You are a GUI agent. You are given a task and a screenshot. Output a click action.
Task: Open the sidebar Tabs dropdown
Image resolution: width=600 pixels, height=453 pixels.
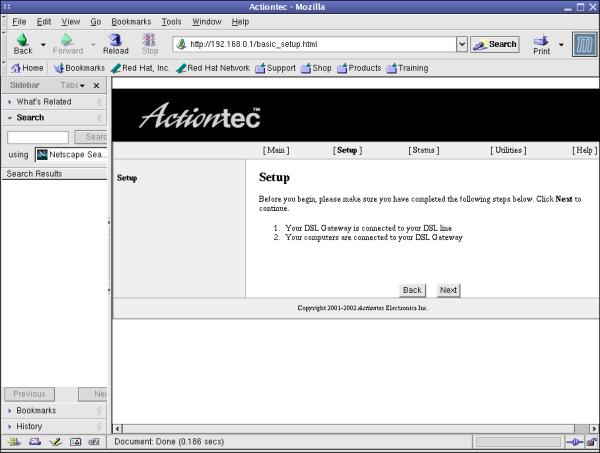click(72, 85)
